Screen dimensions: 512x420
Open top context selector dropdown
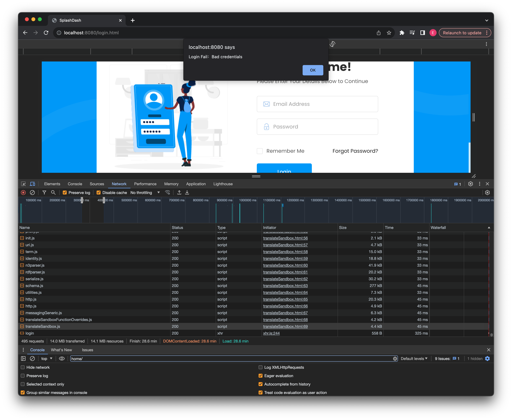[x=47, y=359]
